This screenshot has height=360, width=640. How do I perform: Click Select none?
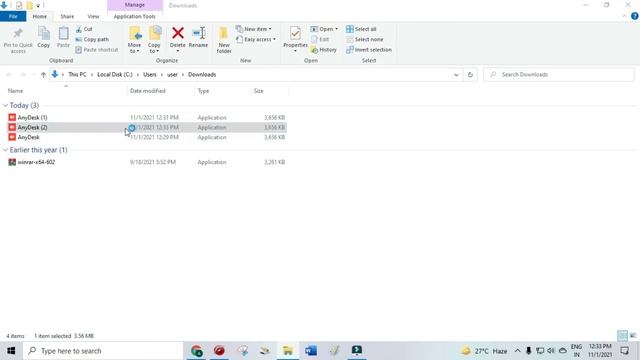coord(364,39)
